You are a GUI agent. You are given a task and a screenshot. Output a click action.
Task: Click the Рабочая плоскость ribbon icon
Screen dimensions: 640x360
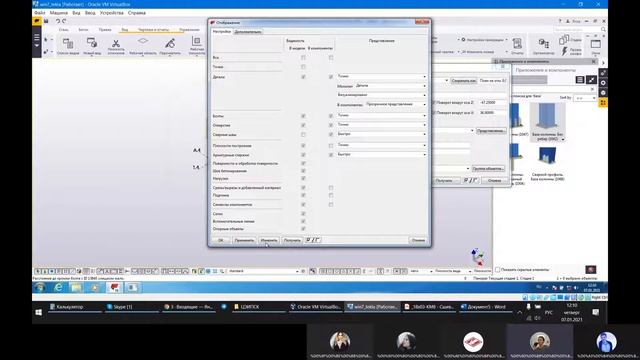pyautogui.click(x=197, y=46)
